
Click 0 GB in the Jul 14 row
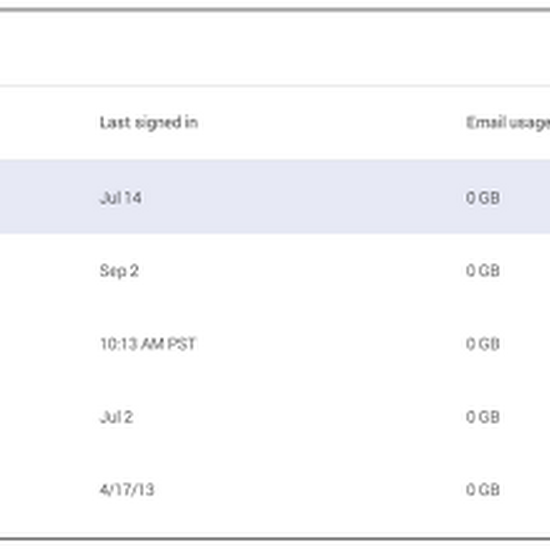483,198
